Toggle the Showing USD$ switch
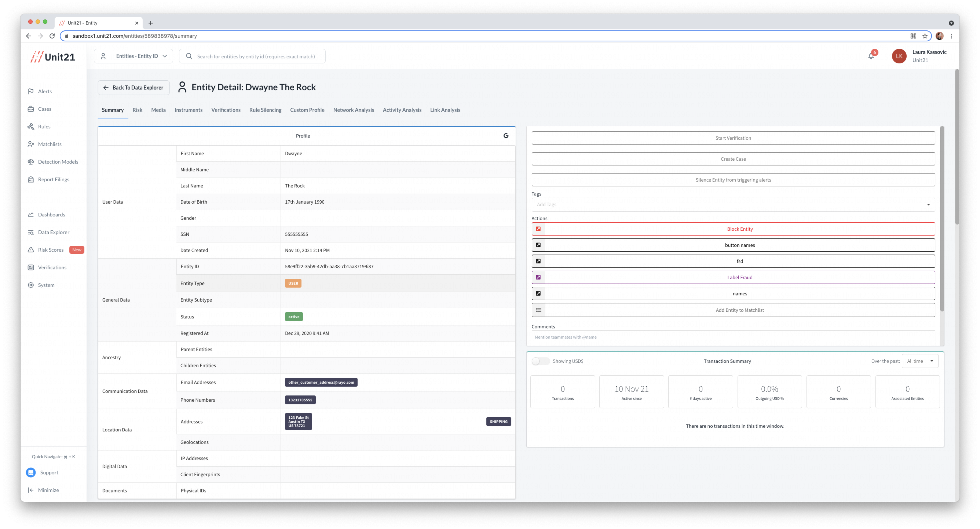Screen dimensions: 980x529 pos(540,361)
